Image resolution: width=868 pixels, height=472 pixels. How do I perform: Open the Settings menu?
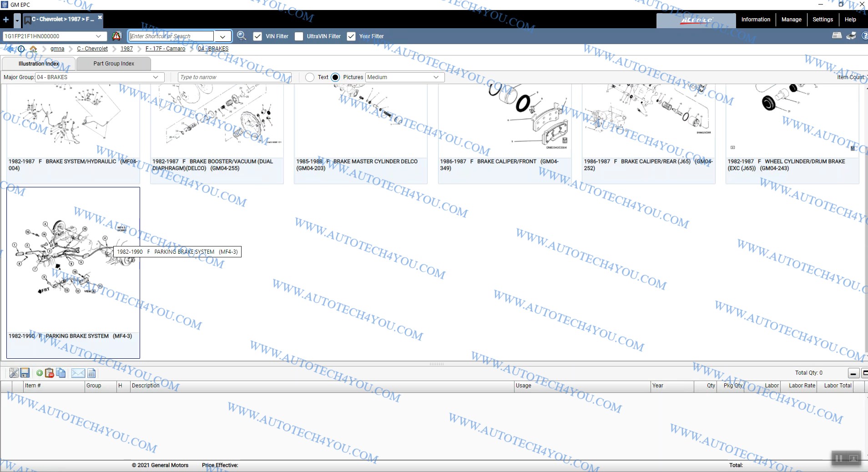pos(823,20)
